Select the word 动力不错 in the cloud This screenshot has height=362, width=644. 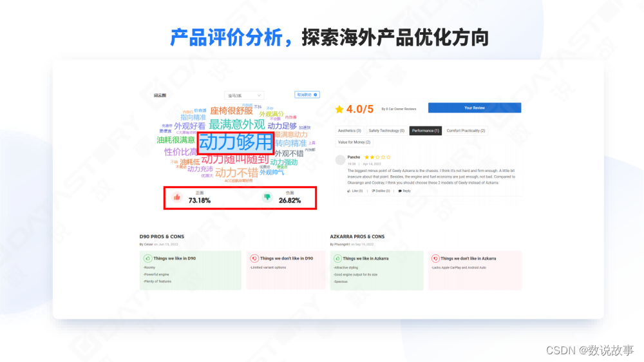tap(236, 173)
